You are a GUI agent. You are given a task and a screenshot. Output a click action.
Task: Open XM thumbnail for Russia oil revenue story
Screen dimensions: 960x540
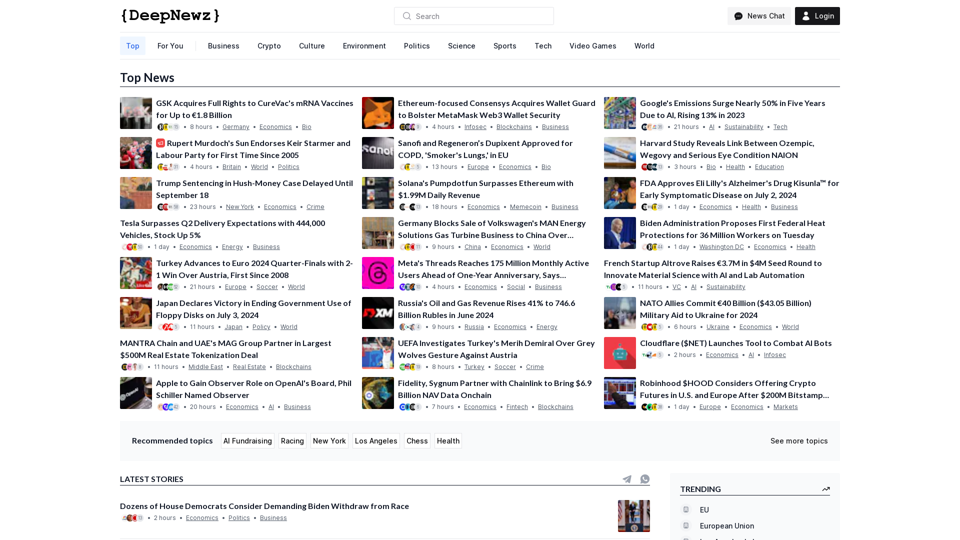tap(378, 313)
